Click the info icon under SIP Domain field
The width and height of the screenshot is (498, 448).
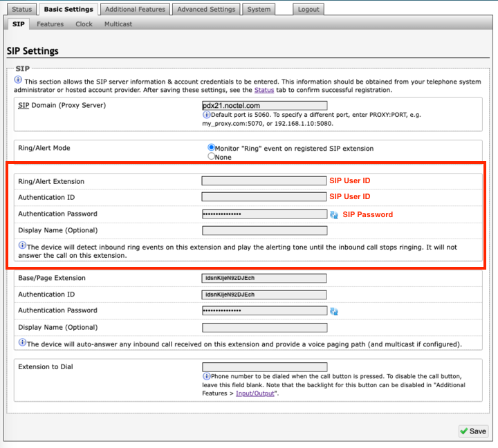click(206, 115)
